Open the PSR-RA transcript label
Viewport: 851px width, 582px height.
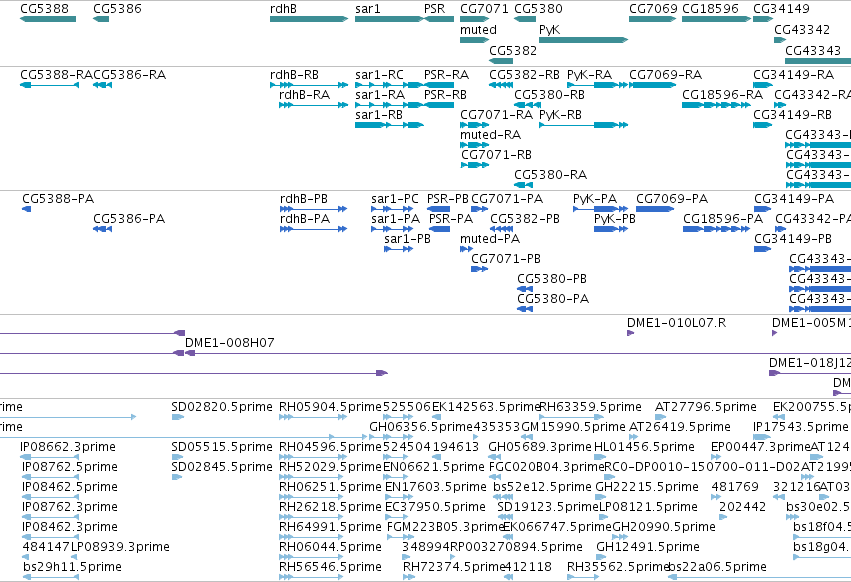tap(446, 75)
